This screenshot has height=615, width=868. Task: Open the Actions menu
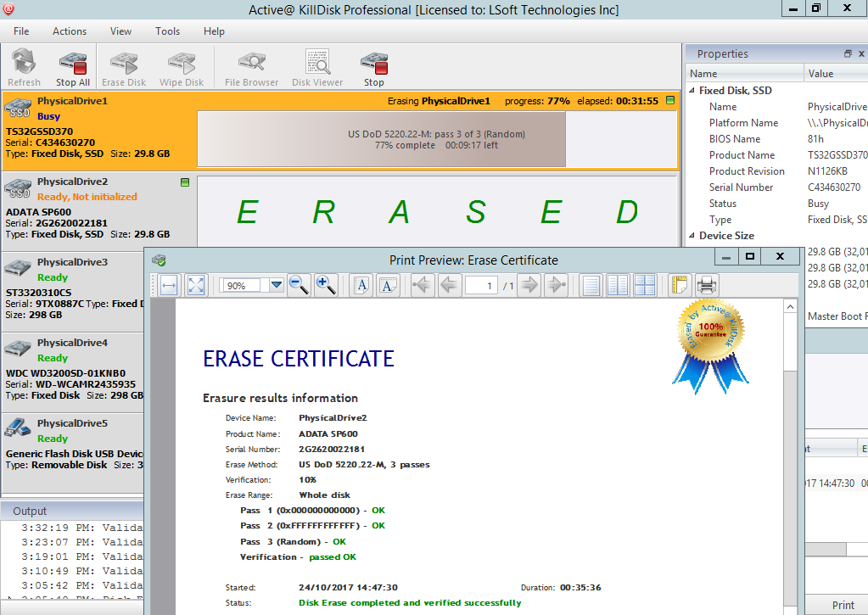coord(69,31)
